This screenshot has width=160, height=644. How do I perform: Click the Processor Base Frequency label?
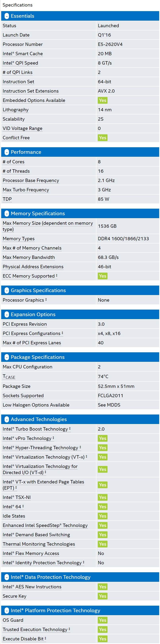pos(31,180)
